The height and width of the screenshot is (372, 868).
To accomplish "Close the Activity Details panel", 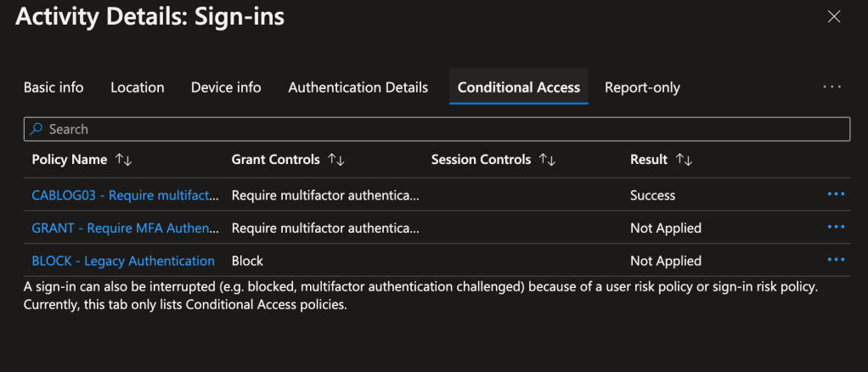I will tap(834, 16).
